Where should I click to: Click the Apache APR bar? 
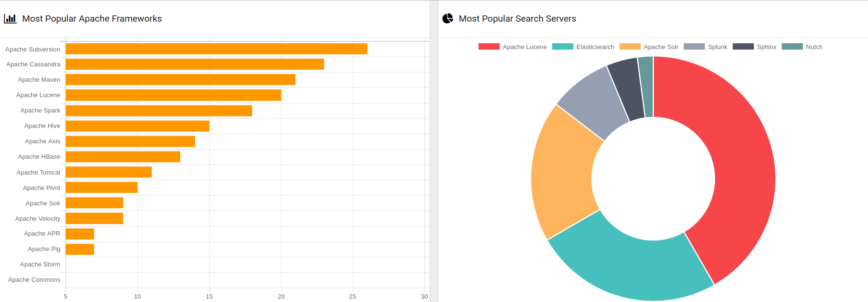pos(80,234)
